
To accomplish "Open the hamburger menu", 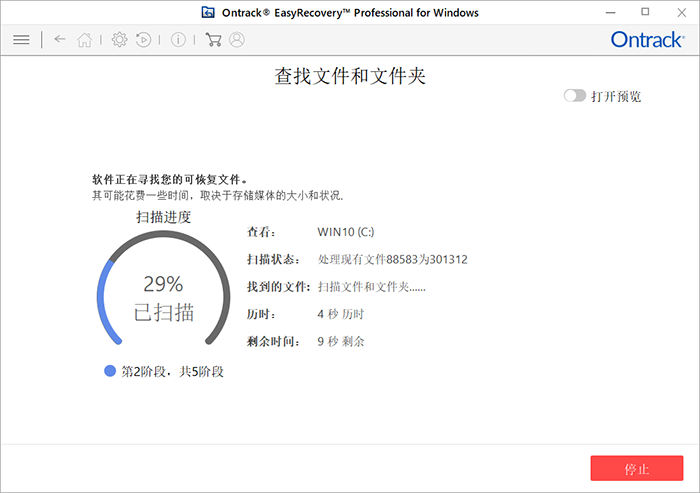I will point(21,40).
